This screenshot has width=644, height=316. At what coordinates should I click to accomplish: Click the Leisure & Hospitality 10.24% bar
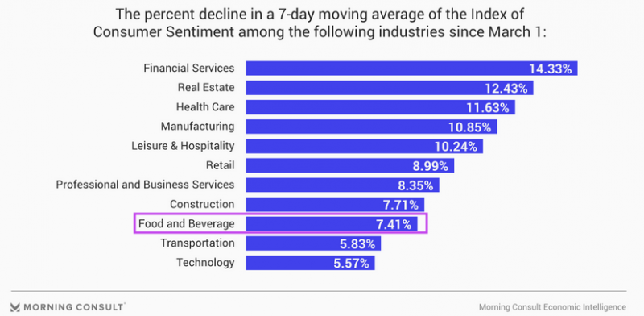click(365, 146)
